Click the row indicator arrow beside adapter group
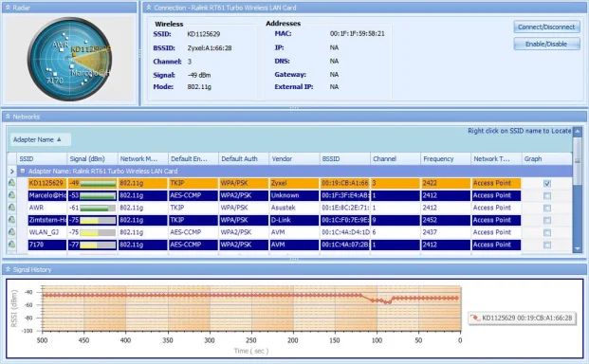Viewport: 589px width, 364px height. click(x=11, y=172)
